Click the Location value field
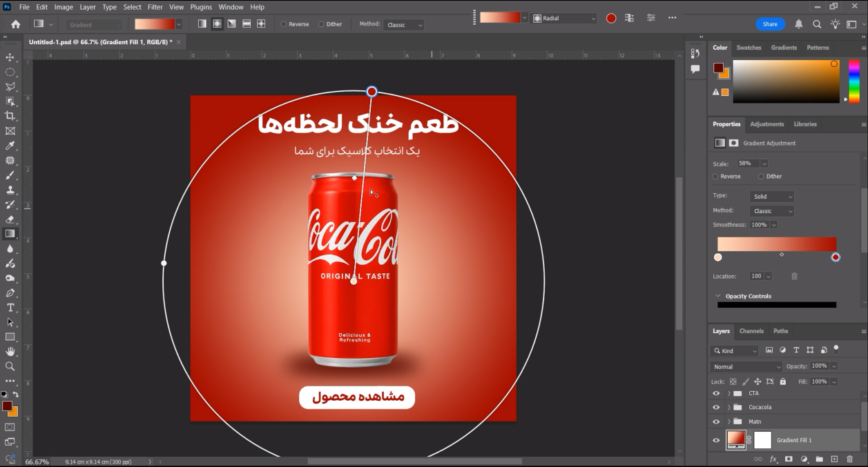The height and width of the screenshot is (467, 868). click(x=756, y=276)
